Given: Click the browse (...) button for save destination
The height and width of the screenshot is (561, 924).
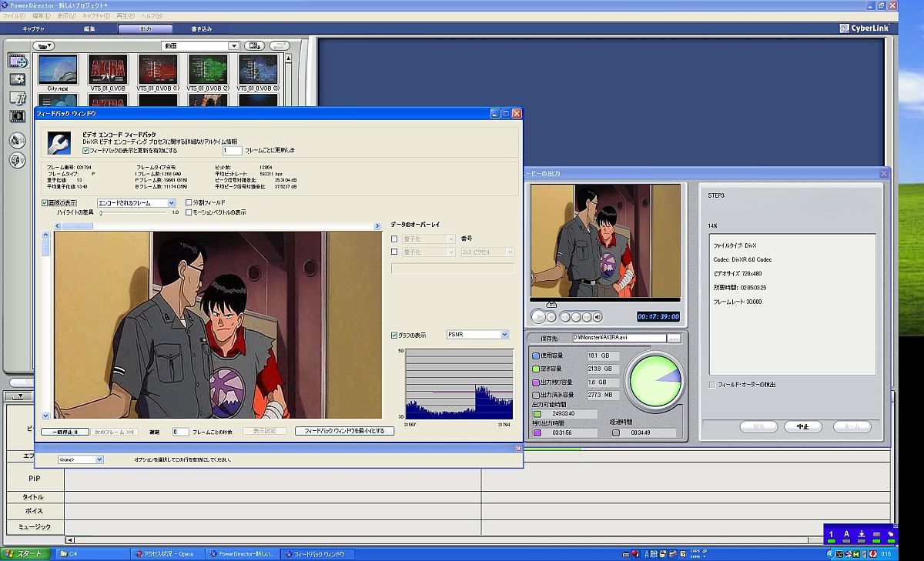Looking at the screenshot, I should (x=675, y=338).
